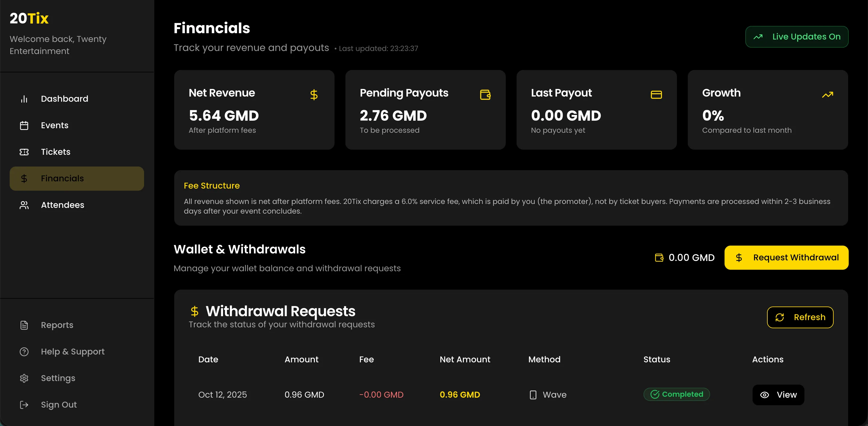Go to the Events page

[x=77, y=126]
